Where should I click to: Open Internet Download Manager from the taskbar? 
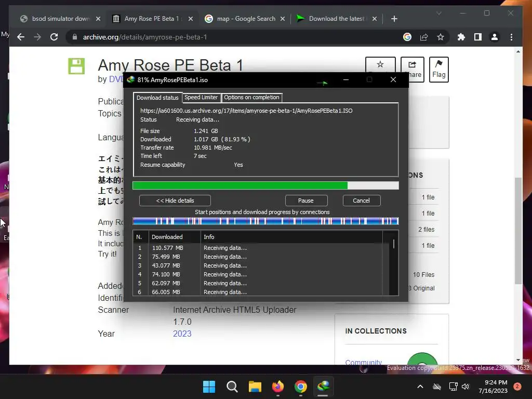click(323, 387)
